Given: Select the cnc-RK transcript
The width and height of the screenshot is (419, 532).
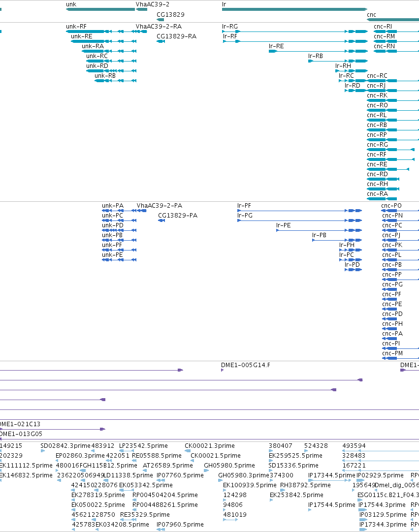Looking at the screenshot, I should click(x=377, y=95).
